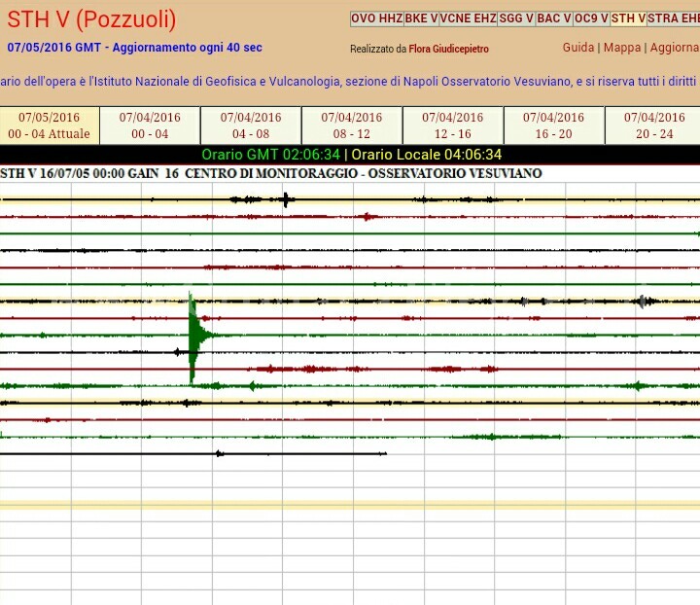700x605 pixels.
Task: Select the 07/04/2016 12-16 tab
Action: [x=453, y=125]
